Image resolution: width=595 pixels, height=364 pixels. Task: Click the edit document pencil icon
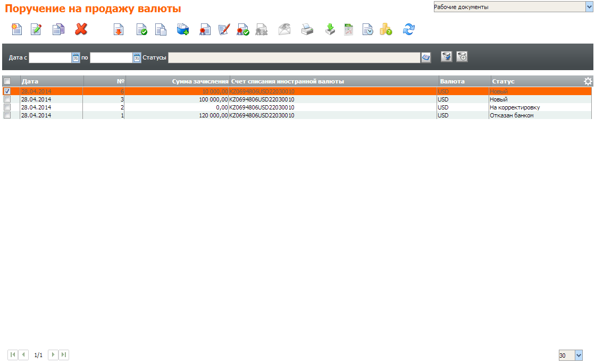point(36,29)
